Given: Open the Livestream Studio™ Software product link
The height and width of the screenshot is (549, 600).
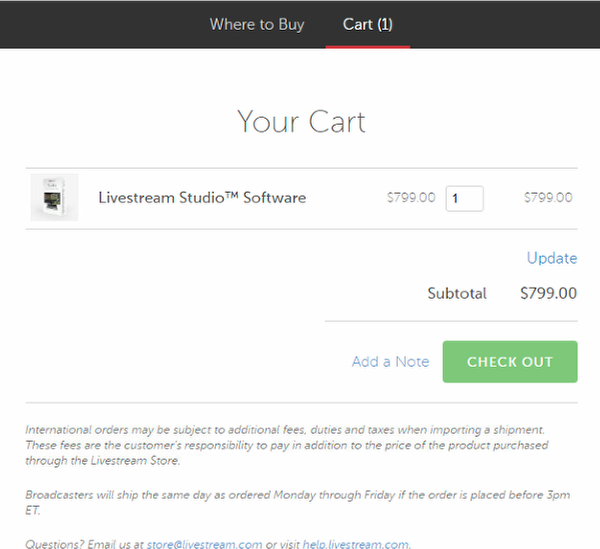Looking at the screenshot, I should pyautogui.click(x=202, y=198).
